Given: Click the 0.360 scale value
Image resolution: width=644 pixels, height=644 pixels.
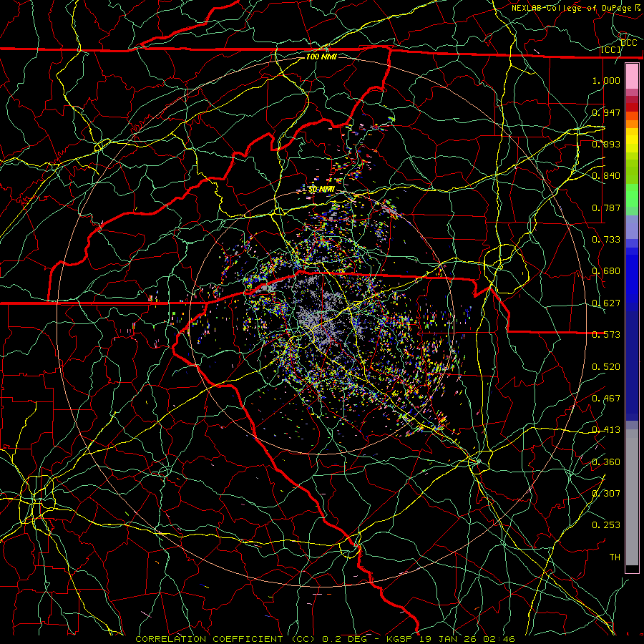Looking at the screenshot, I should coord(606,462).
